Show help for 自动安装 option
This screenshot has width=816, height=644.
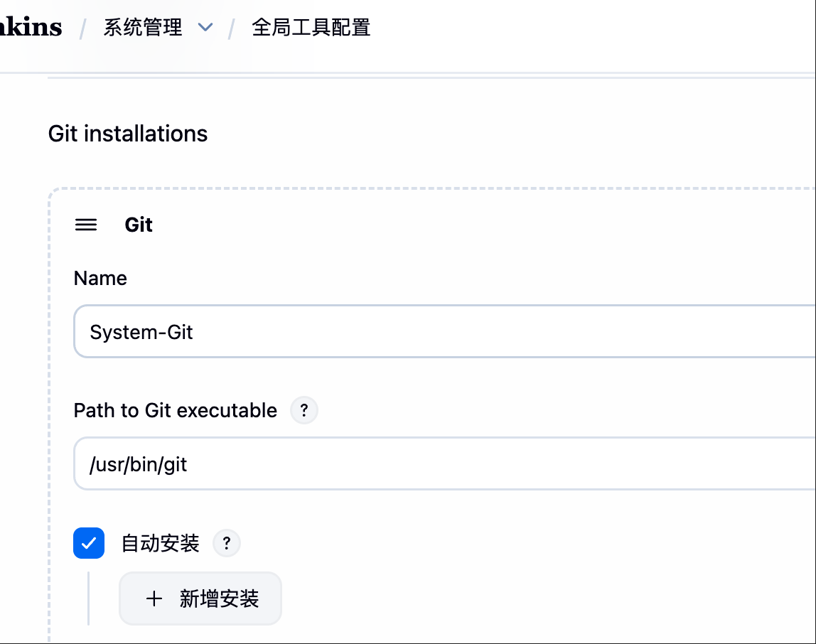(x=227, y=544)
